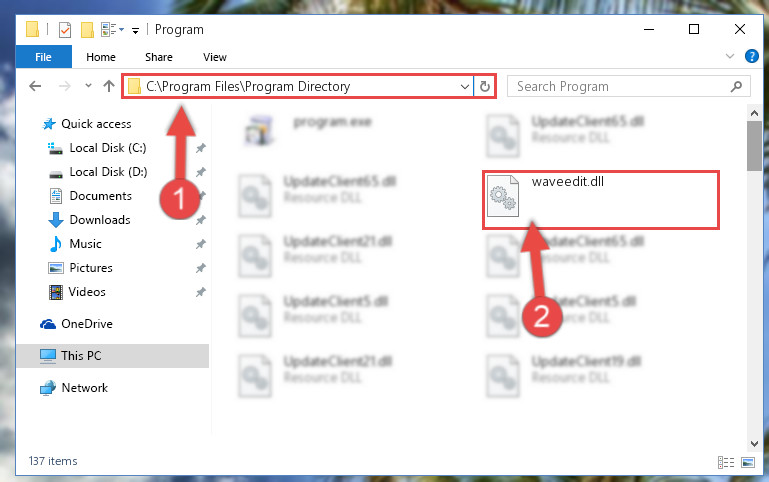Go up one folder level arrow
This screenshot has height=482, width=769.
(109, 86)
